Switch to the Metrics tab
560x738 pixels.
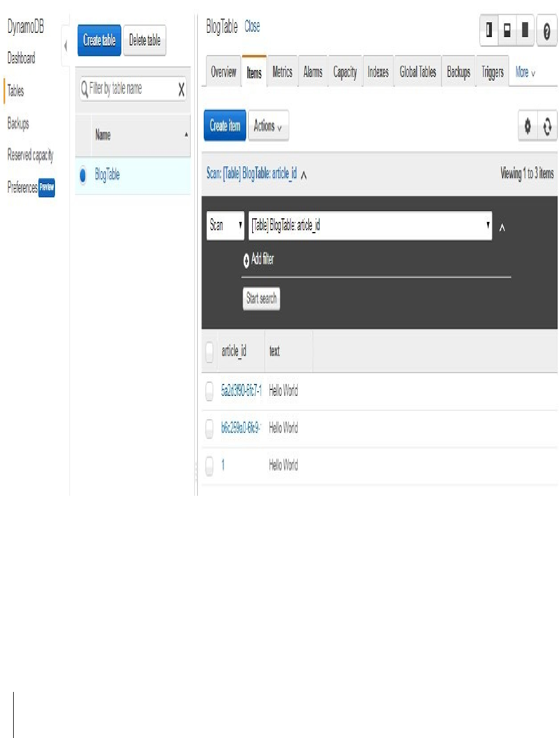282,72
